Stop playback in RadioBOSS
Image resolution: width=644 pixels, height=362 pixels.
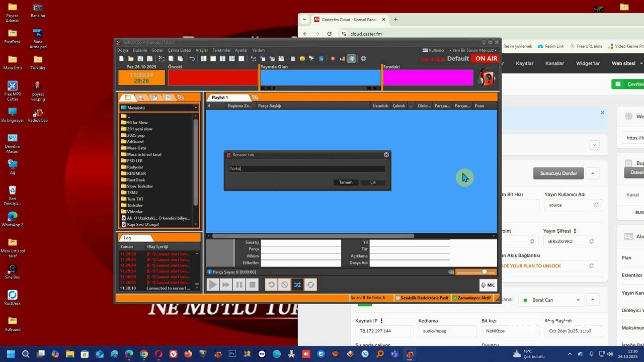click(252, 285)
